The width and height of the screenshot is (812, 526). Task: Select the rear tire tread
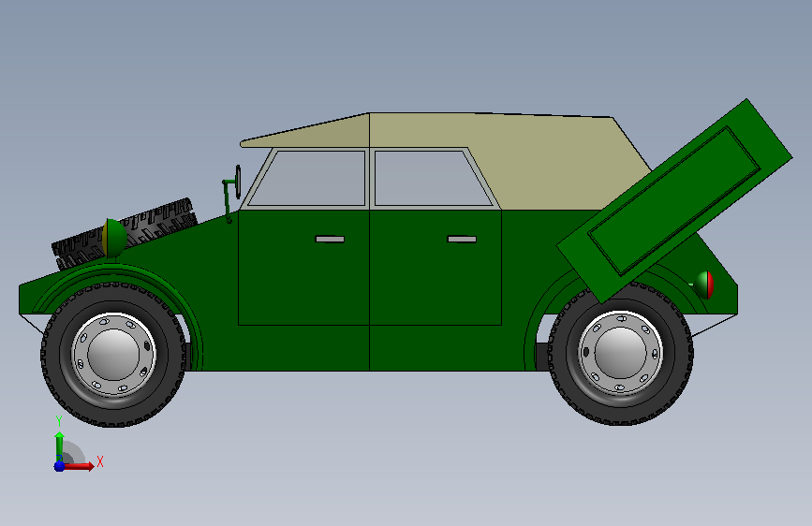coord(621,415)
